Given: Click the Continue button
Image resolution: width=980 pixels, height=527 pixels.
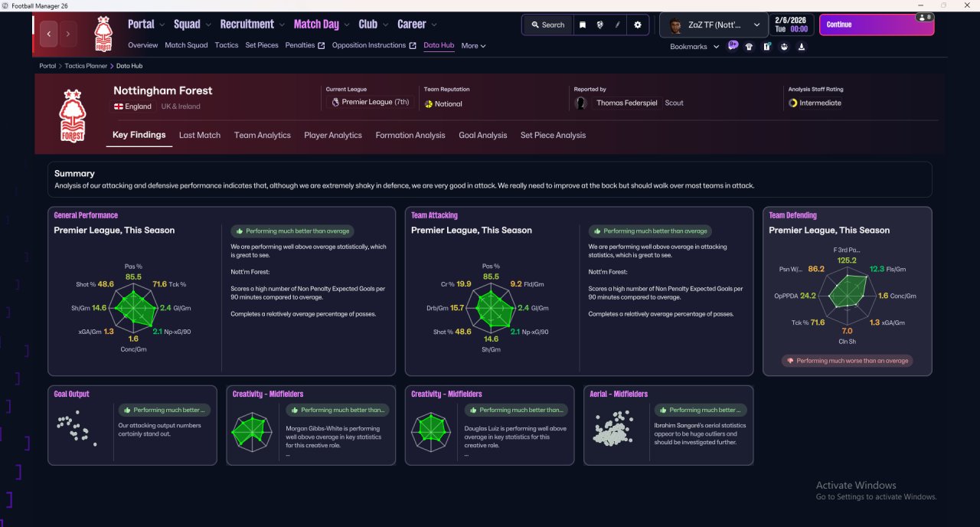Looking at the screenshot, I should click(x=877, y=25).
